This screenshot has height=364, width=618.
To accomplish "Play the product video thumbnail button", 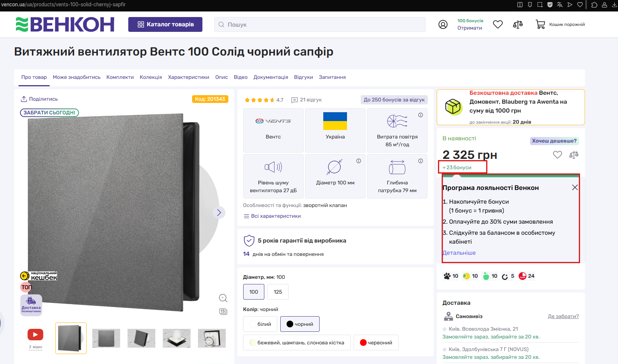I will pyautogui.click(x=36, y=335).
